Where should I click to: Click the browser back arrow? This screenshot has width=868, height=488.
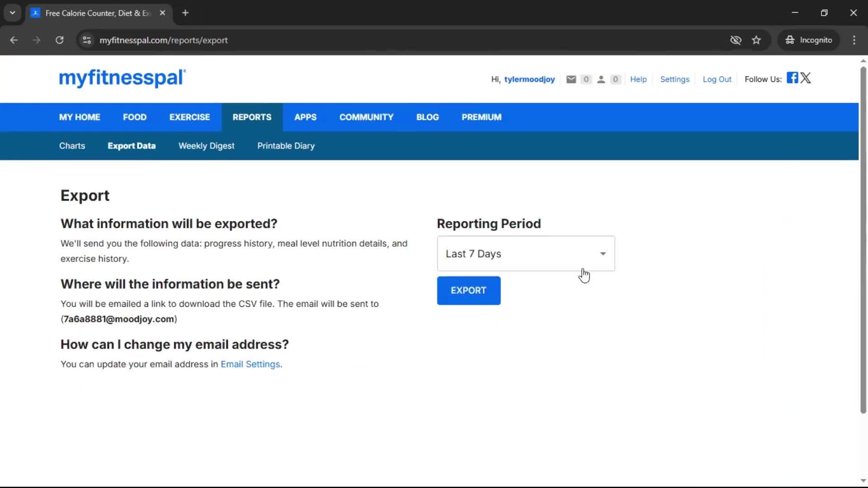point(14,40)
